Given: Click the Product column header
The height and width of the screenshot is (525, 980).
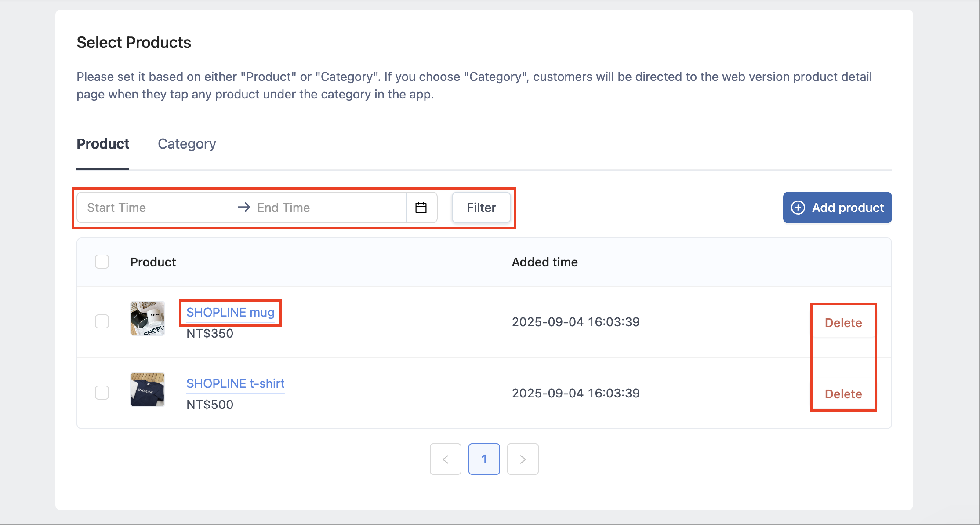Looking at the screenshot, I should point(153,262).
